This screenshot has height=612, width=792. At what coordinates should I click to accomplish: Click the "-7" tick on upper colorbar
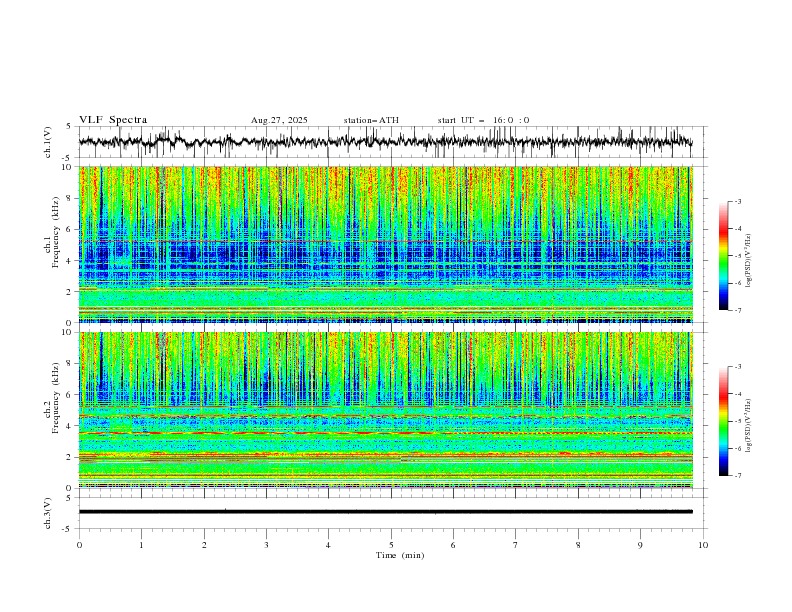tap(738, 311)
